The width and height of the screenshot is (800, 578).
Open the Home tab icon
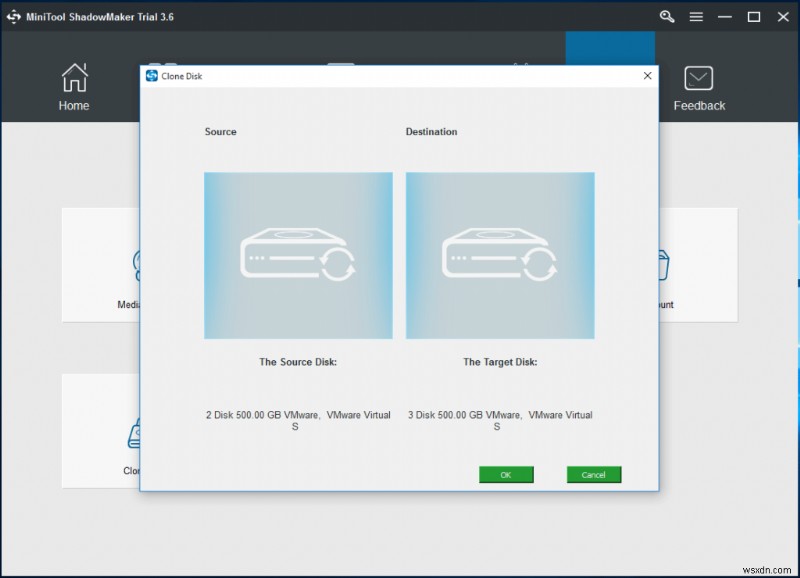tap(74, 78)
